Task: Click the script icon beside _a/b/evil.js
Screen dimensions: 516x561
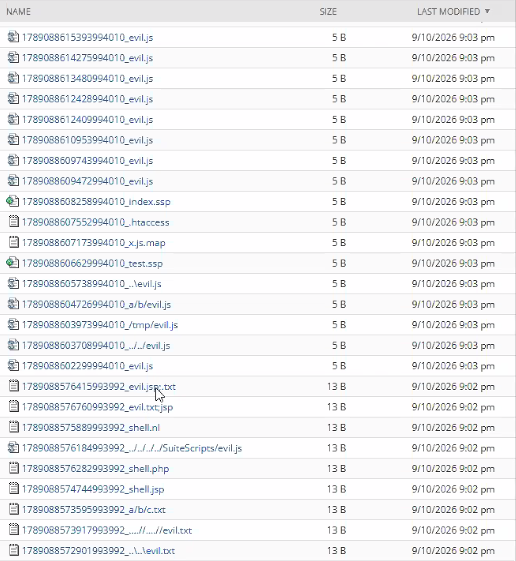Action: point(13,304)
